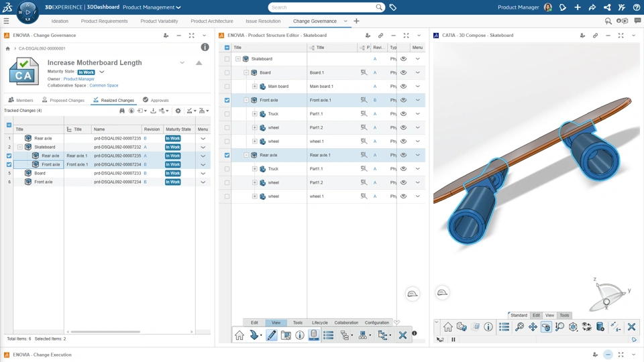Viewport: 644px width, 362px height.
Task: Click the add plus icon in top bar
Action: coord(578,7)
